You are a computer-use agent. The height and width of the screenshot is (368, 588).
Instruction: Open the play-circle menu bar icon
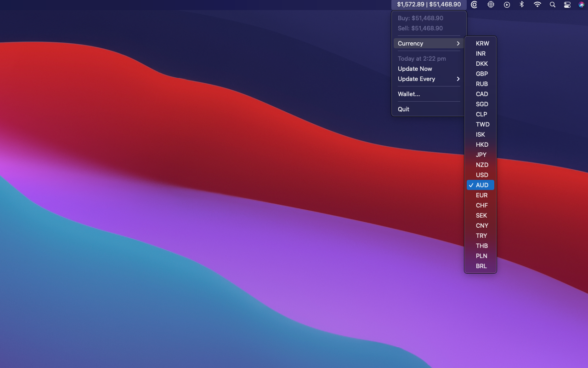pyautogui.click(x=507, y=5)
